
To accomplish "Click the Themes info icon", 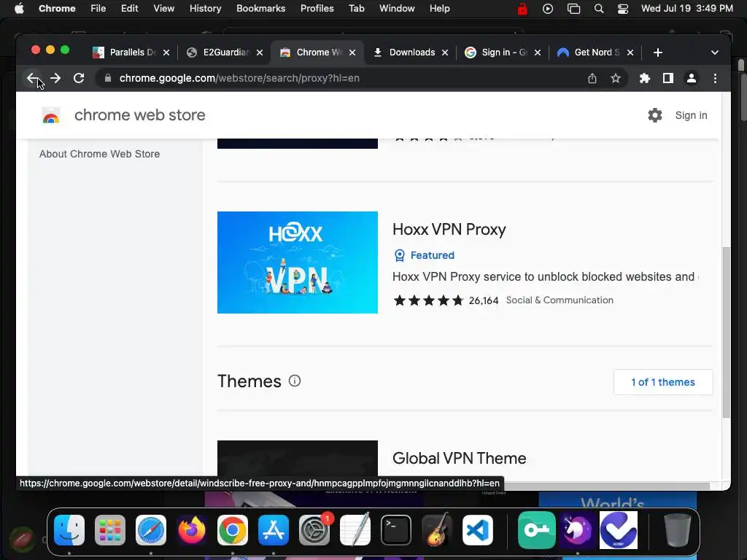I will tap(295, 381).
